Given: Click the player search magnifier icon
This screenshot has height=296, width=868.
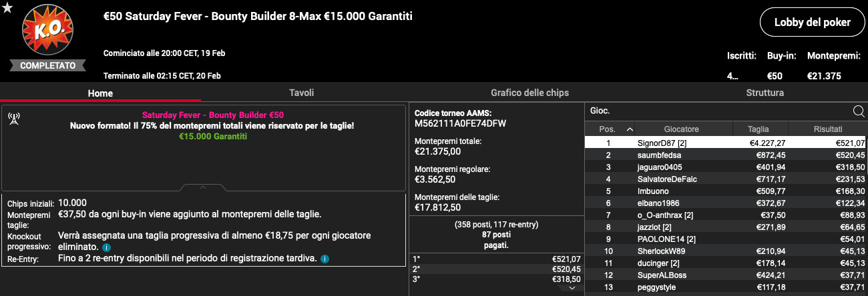Looking at the screenshot, I should [x=859, y=111].
